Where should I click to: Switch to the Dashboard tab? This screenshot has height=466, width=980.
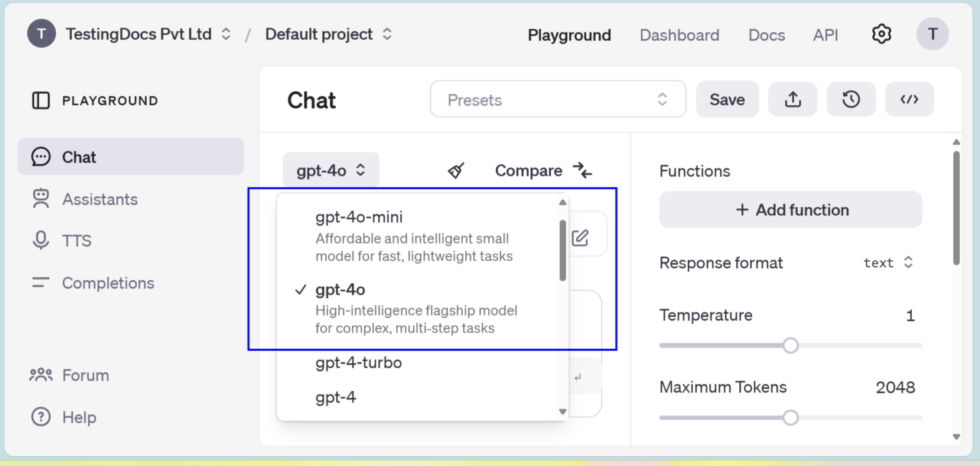click(x=679, y=35)
